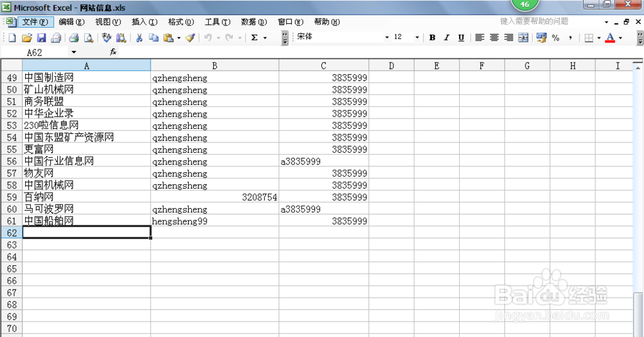
Task: Apply italic formatting
Action: tap(446, 38)
